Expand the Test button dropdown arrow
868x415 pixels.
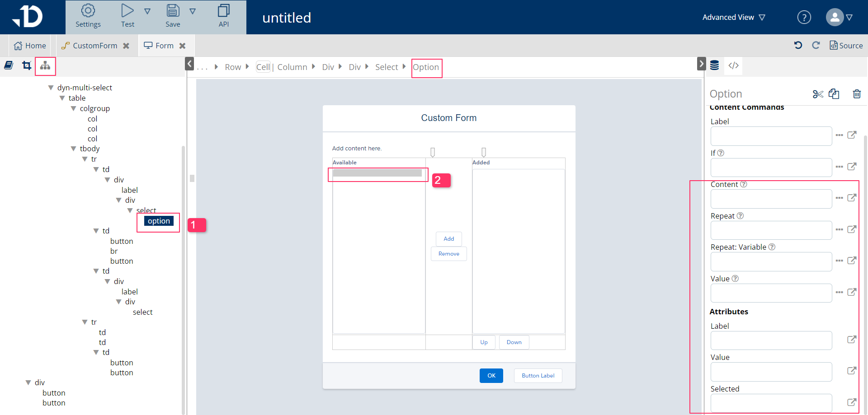coord(147,11)
